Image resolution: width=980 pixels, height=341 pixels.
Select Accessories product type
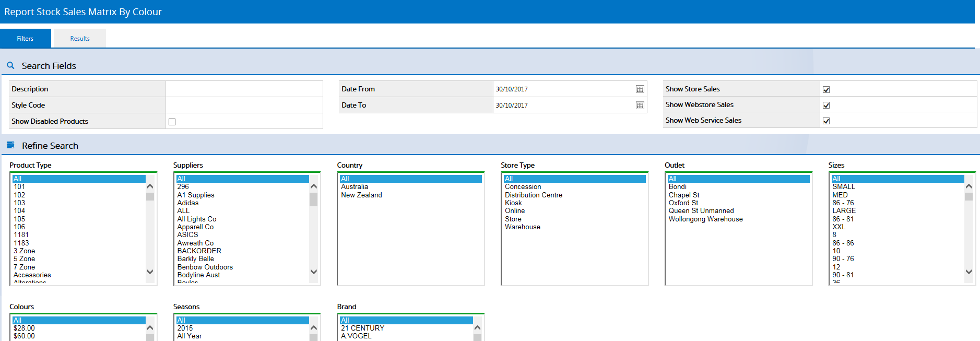pyautogui.click(x=79, y=275)
